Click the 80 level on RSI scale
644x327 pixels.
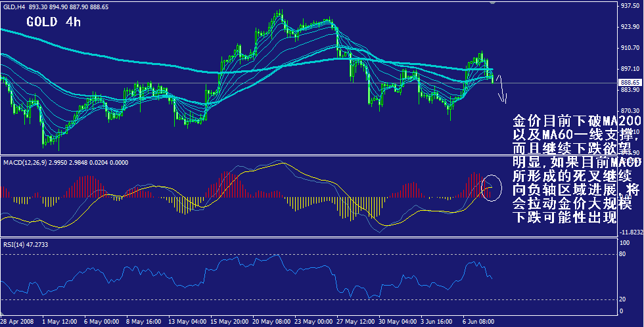coord(624,254)
